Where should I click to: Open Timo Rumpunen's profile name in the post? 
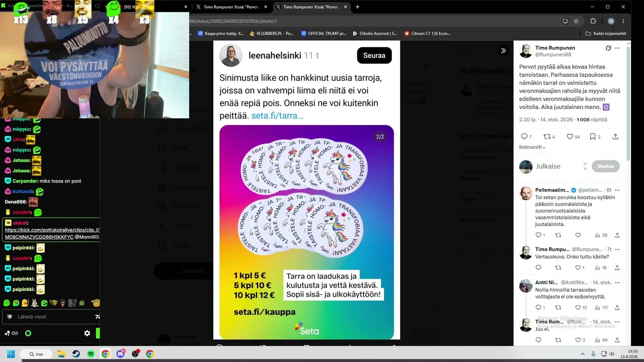point(555,48)
